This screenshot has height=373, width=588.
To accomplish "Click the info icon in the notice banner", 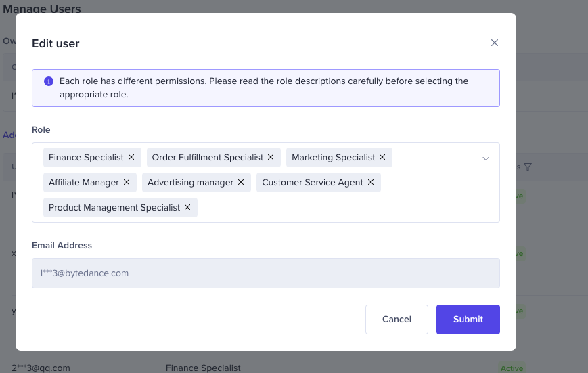I will [49, 81].
